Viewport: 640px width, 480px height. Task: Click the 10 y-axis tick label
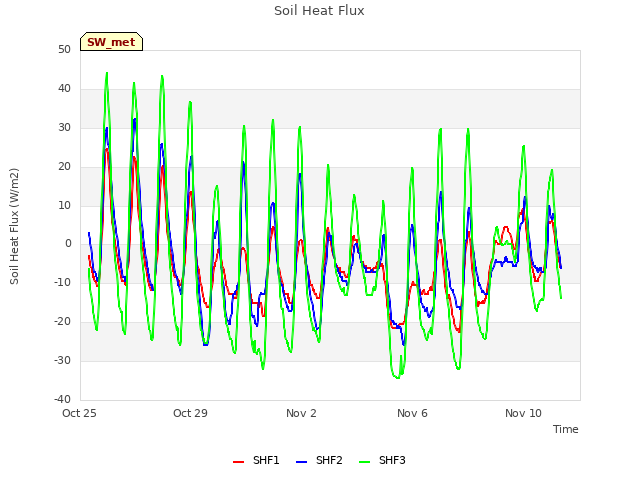click(x=64, y=205)
